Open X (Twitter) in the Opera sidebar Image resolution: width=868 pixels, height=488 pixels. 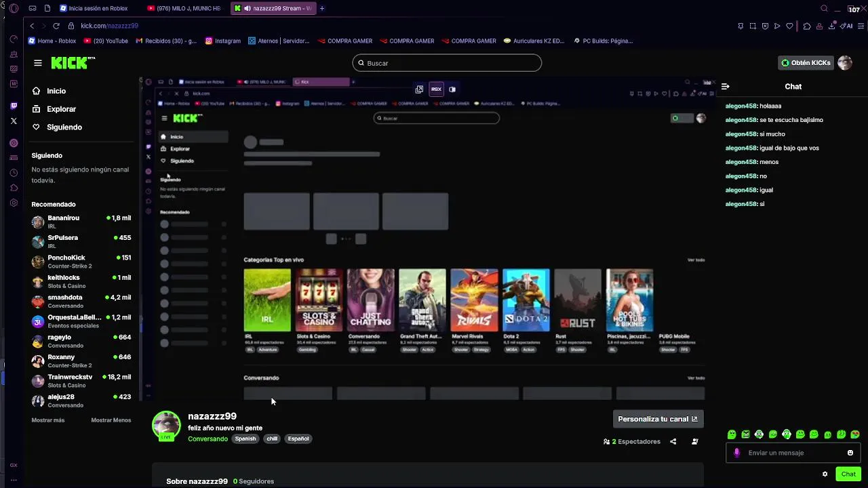click(14, 121)
